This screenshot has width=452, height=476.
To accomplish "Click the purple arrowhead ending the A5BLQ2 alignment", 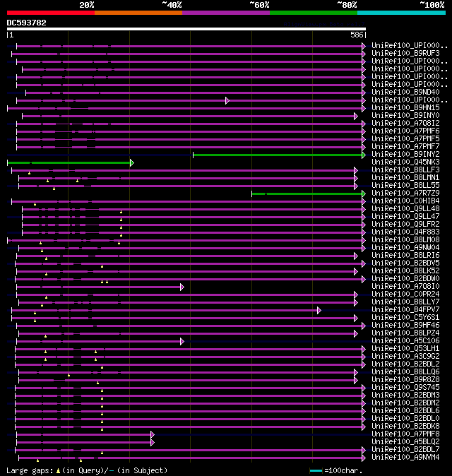I will (x=153, y=443).
